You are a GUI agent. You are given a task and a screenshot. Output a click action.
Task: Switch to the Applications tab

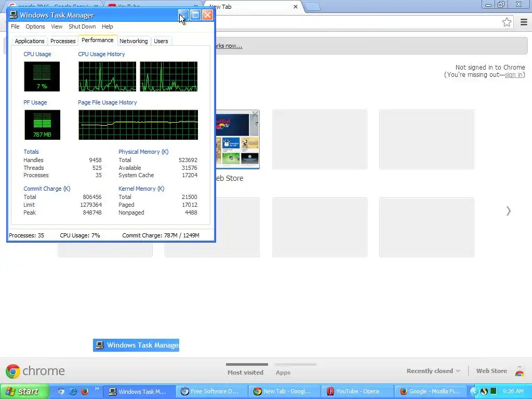[x=30, y=41]
